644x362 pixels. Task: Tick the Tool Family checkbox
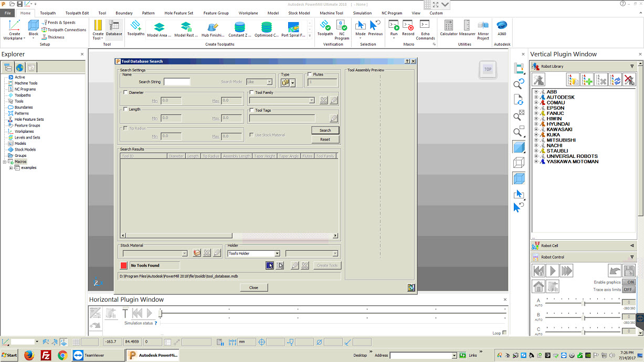(252, 92)
